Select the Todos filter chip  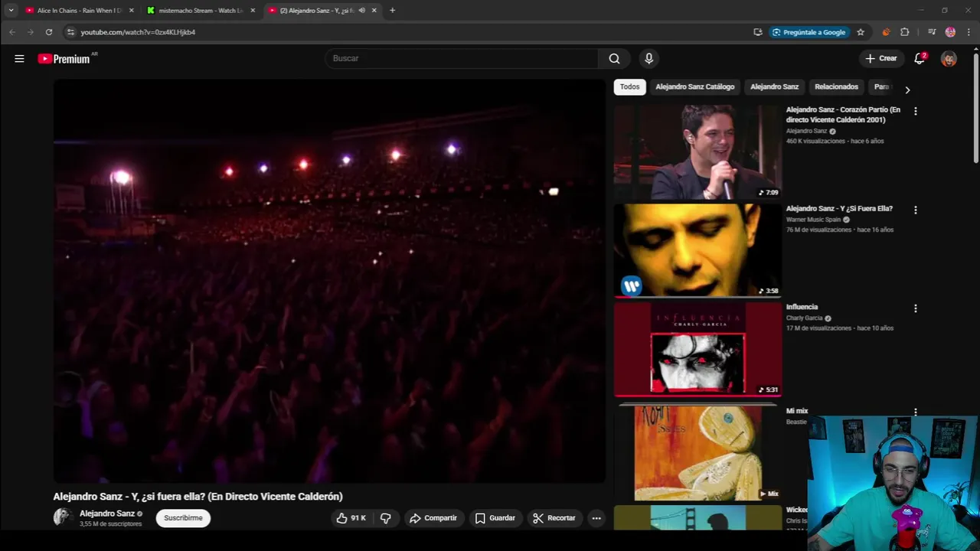click(x=629, y=86)
